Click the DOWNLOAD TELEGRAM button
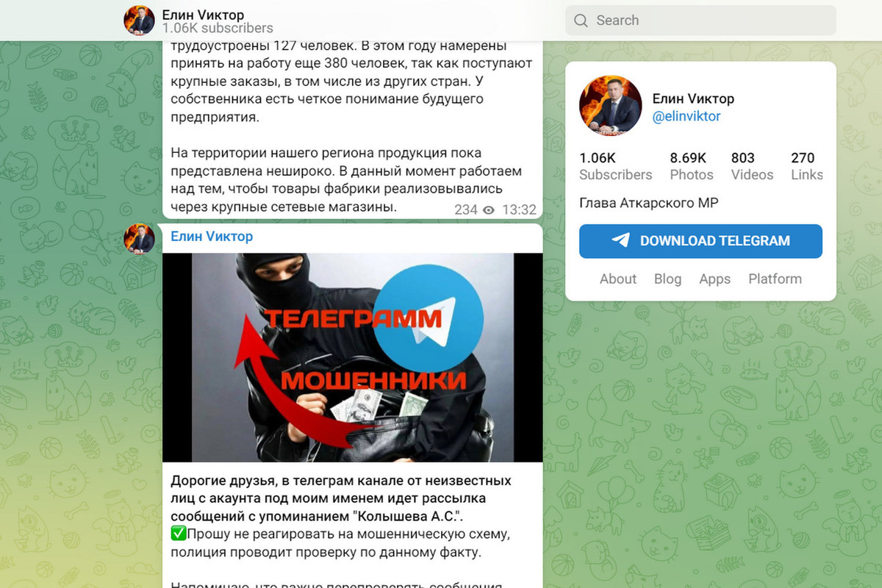882x588 pixels. tap(700, 241)
